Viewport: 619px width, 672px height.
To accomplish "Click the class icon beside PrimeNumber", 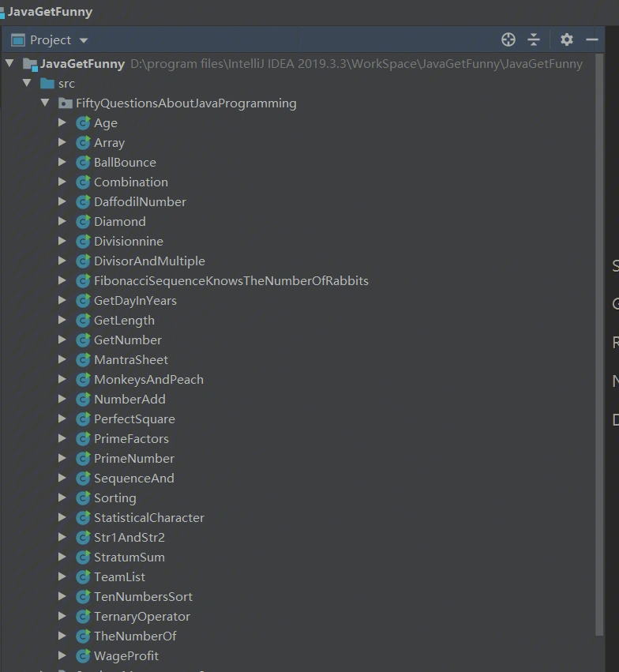I will pos(83,458).
